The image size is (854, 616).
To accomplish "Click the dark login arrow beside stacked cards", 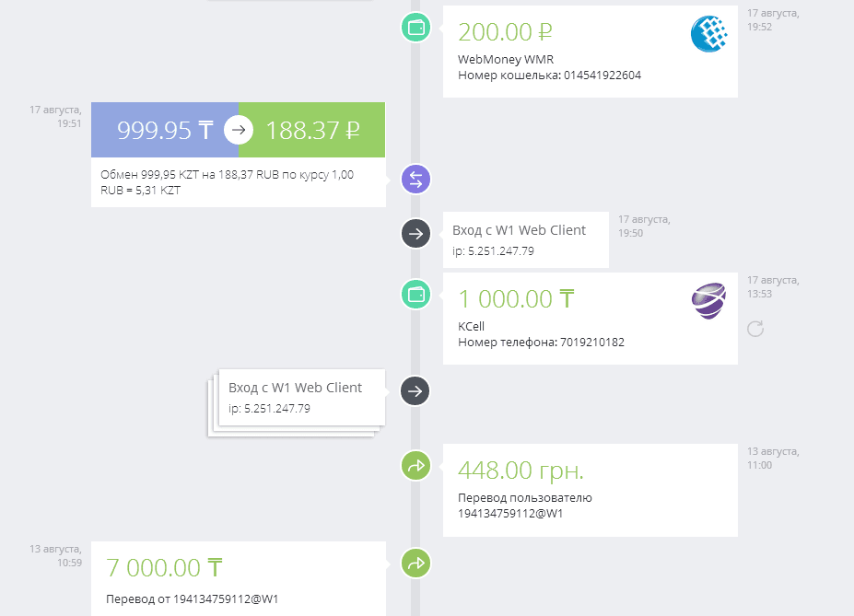I will point(415,390).
